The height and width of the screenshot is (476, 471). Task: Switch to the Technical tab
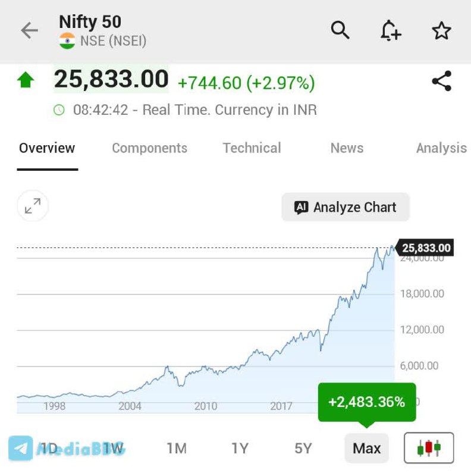coord(252,148)
